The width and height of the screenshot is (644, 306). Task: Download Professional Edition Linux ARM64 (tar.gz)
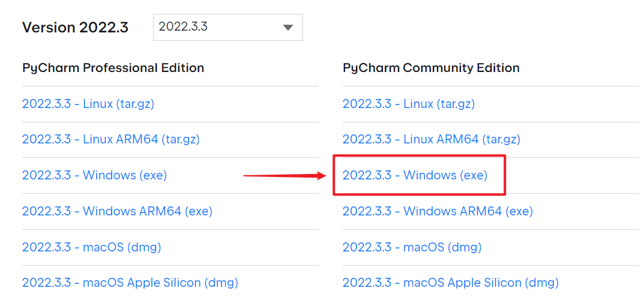pos(111,139)
